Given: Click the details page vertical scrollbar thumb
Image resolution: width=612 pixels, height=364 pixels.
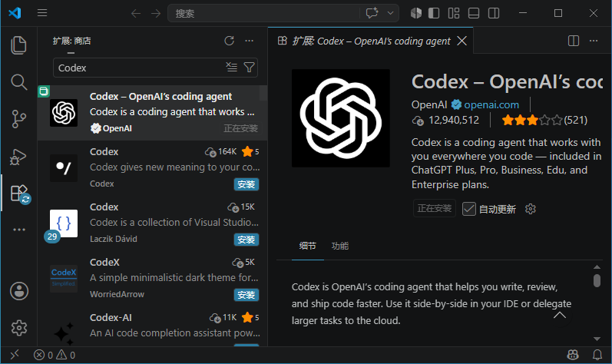Looking at the screenshot, I should pos(597,280).
